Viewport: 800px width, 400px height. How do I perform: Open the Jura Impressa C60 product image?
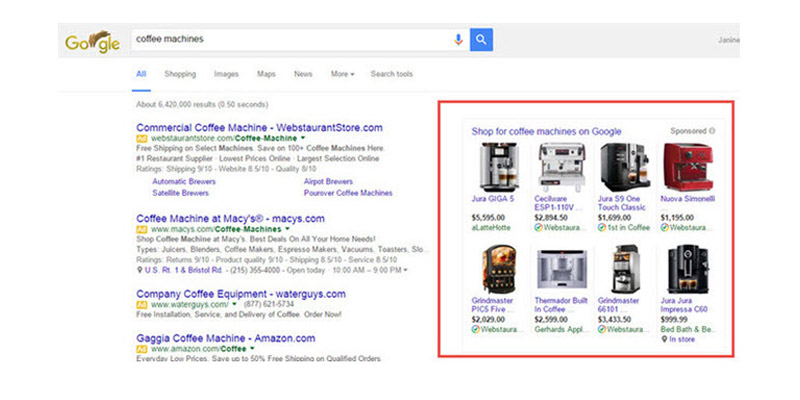point(688,269)
